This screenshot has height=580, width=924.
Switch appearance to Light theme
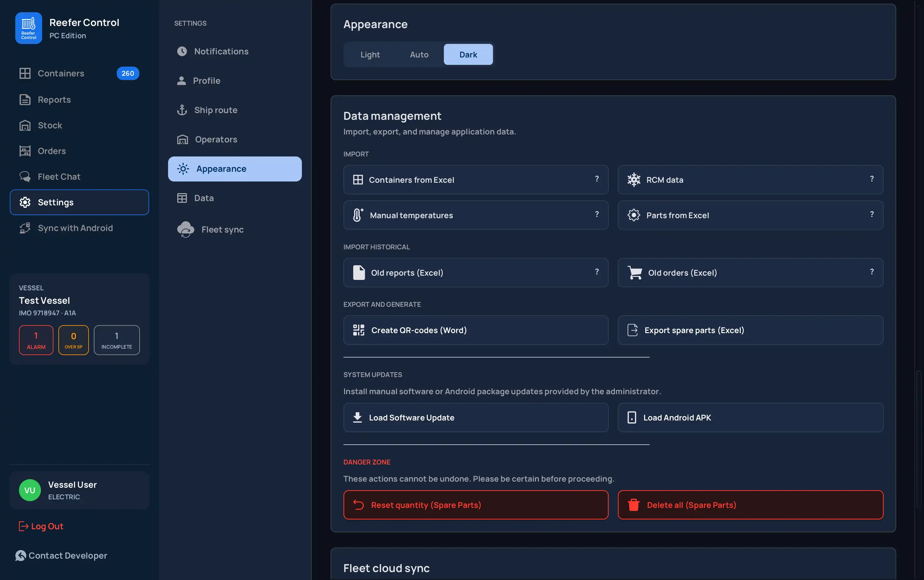[370, 54]
